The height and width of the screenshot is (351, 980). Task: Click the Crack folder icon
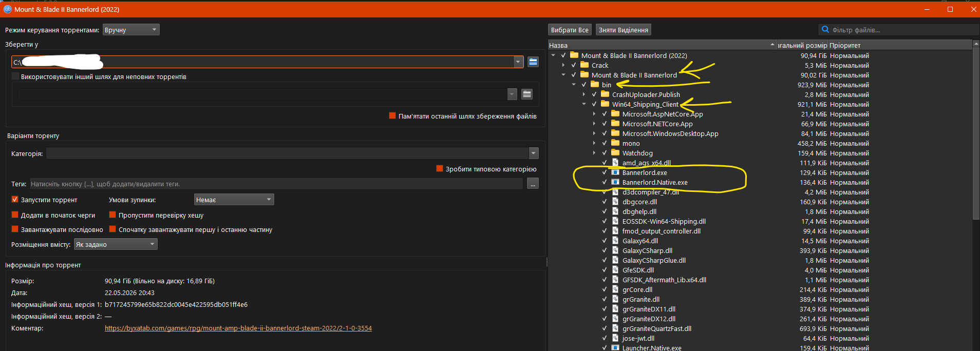pos(585,65)
